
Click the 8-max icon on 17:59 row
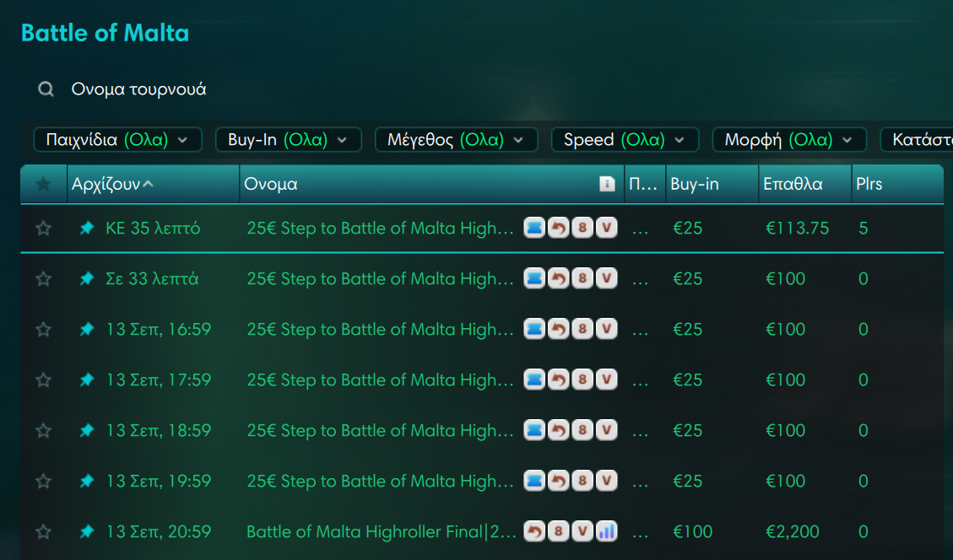(x=582, y=380)
